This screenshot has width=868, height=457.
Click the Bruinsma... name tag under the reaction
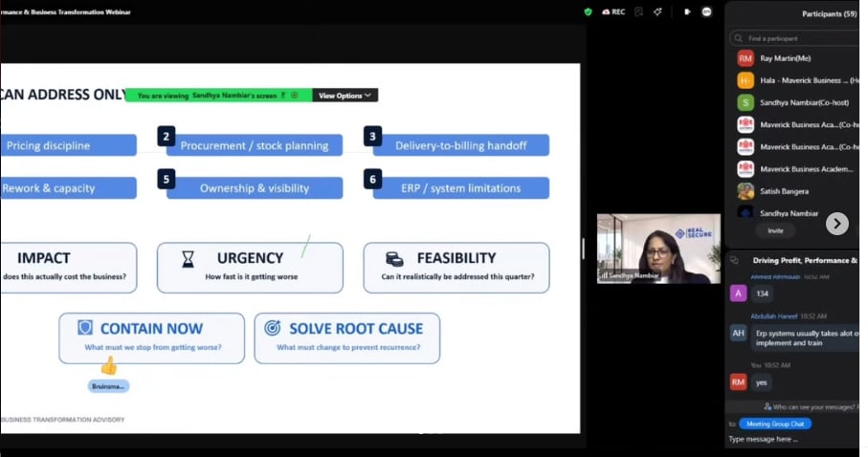pyautogui.click(x=108, y=386)
